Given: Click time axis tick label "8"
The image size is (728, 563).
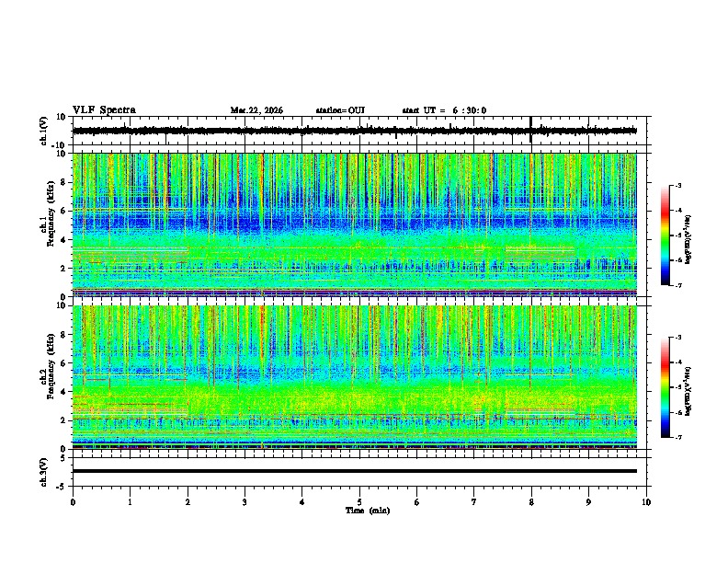Looking at the screenshot, I should coord(531,502).
